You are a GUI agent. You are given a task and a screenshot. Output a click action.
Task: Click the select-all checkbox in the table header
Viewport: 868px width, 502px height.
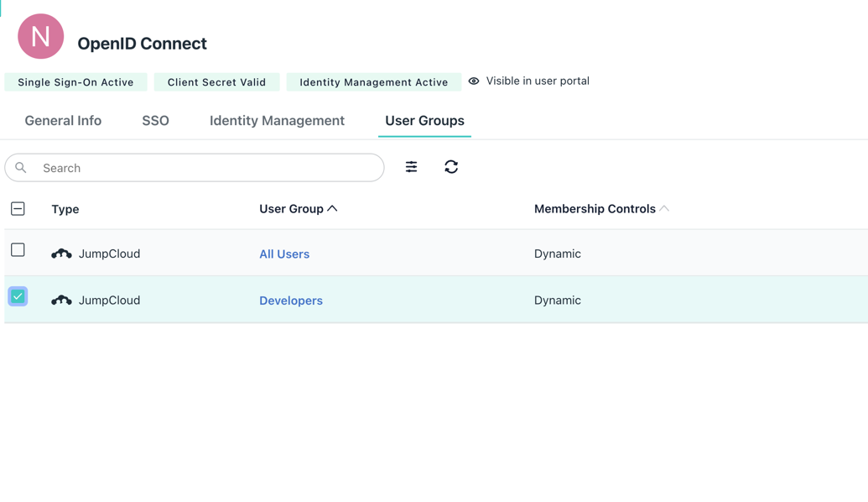coord(18,207)
